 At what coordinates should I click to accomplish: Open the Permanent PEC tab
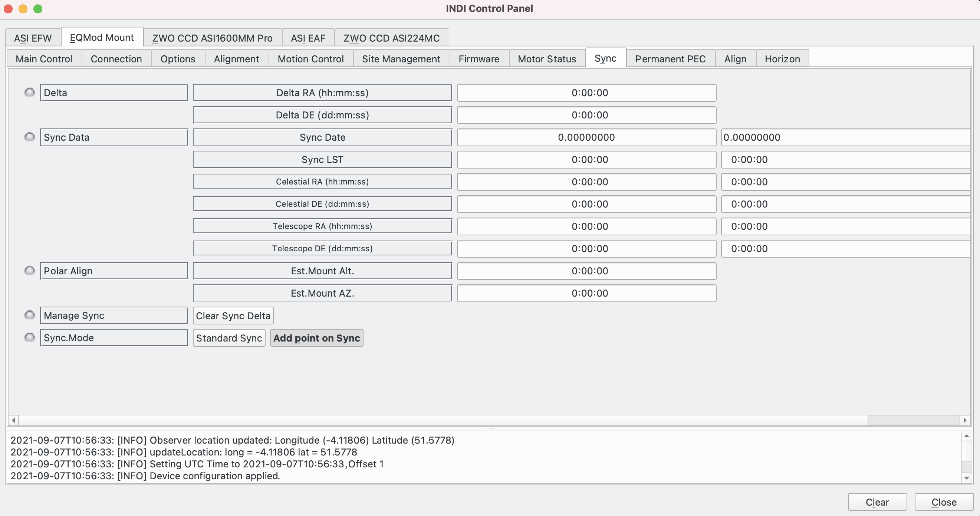click(670, 59)
